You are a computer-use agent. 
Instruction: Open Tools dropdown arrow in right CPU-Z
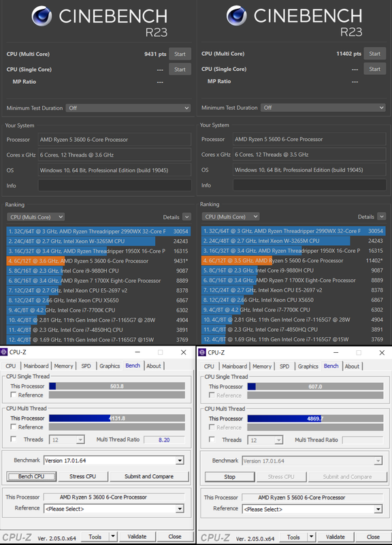point(311,537)
